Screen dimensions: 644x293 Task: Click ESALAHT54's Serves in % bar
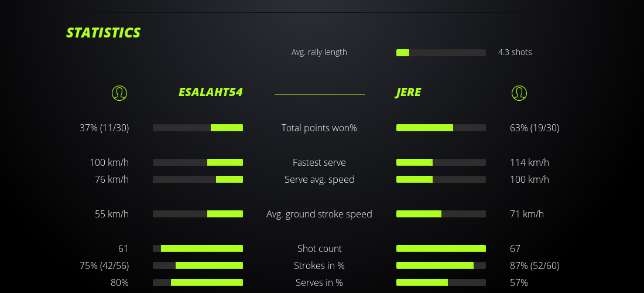point(198,282)
